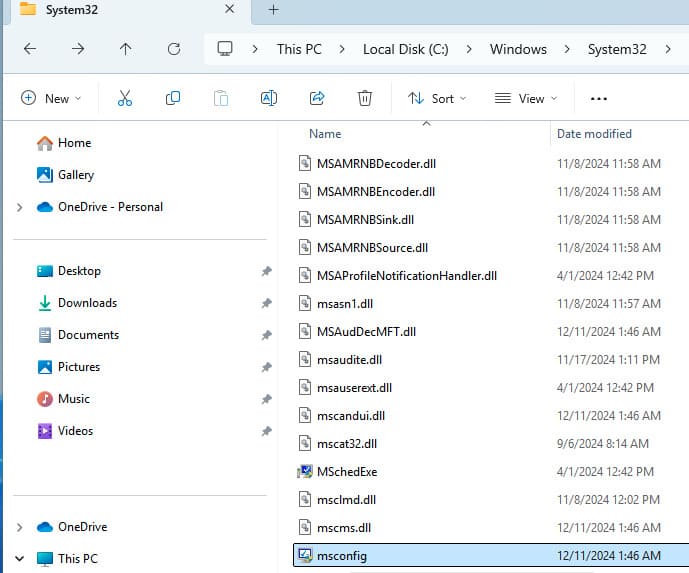Image resolution: width=689 pixels, height=573 pixels.
Task: Select Windows in the address breadcrumb
Action: [518, 49]
